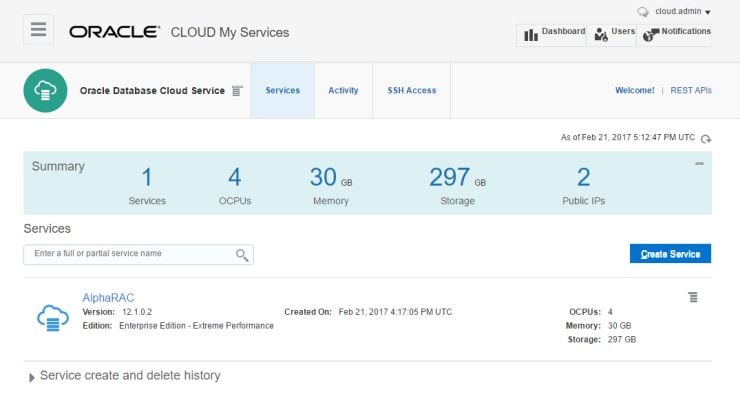Viewport: 740px width, 414px height.
Task: Click the Oracle Database Cloud Service icon
Action: click(46, 91)
